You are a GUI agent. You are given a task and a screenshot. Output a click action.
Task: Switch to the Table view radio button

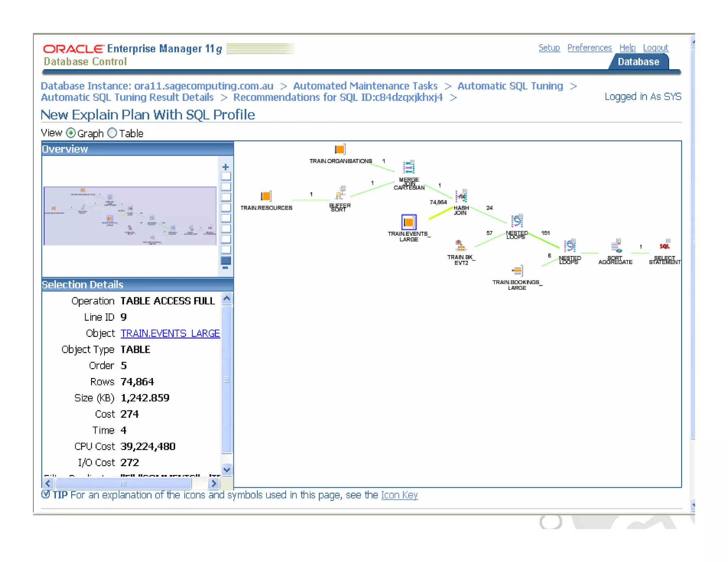tap(112, 133)
